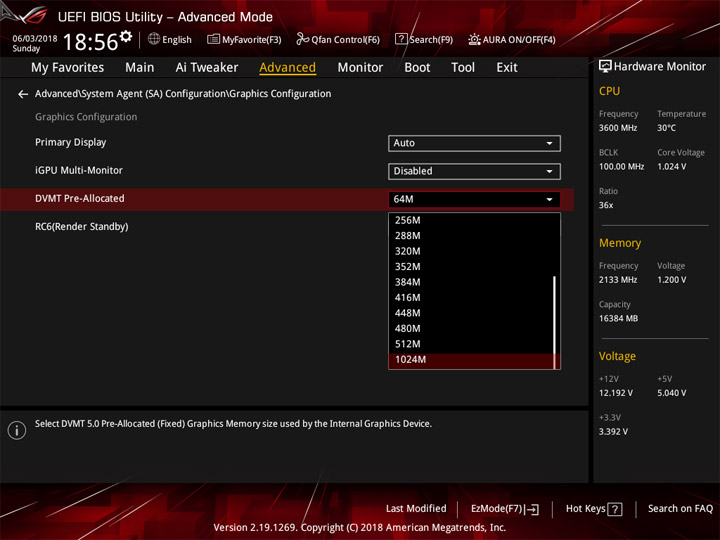The width and height of the screenshot is (720, 540).
Task: Go to the Boot tab
Action: tap(417, 68)
